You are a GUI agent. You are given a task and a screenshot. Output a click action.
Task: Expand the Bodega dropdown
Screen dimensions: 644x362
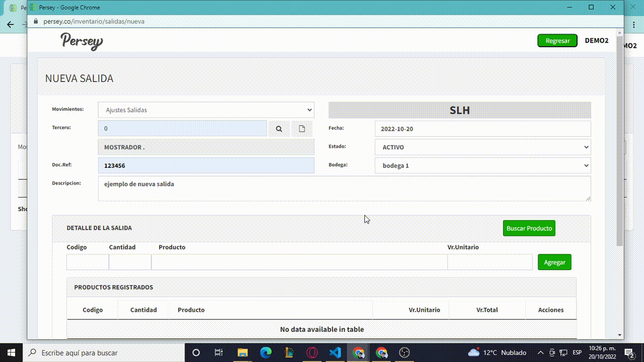482,165
